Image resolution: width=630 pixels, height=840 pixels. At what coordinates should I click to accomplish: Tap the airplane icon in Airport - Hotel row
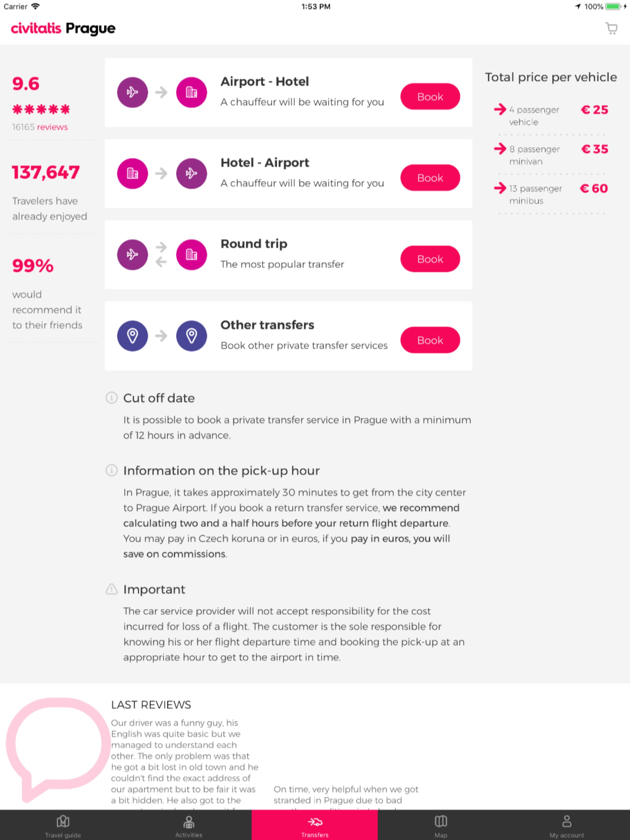(132, 92)
